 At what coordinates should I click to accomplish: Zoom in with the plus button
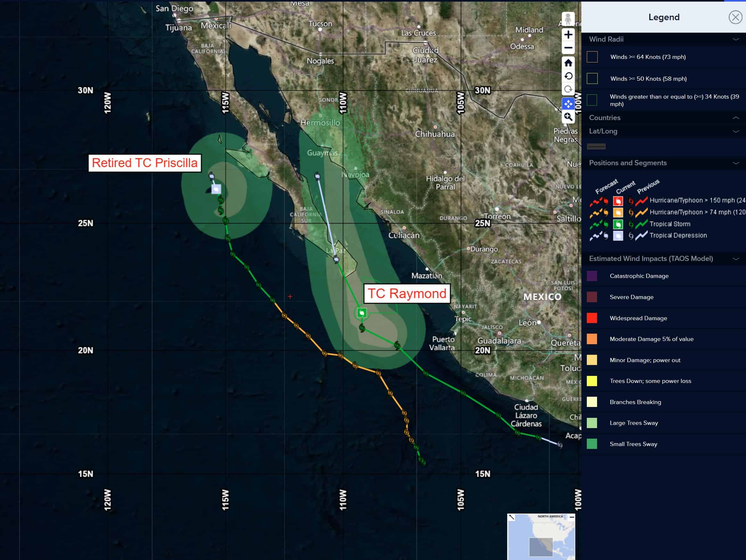point(568,35)
